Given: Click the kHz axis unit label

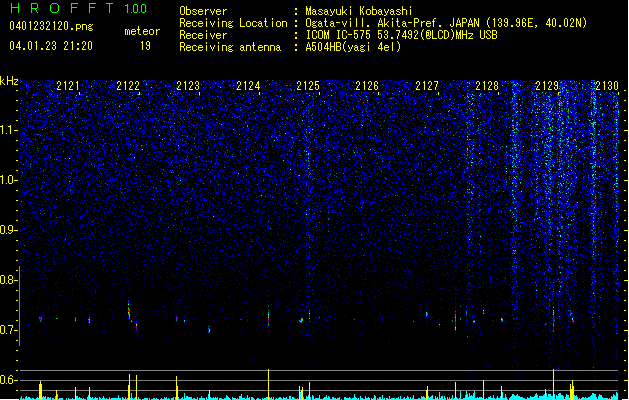Looking at the screenshot, I should tap(9, 81).
